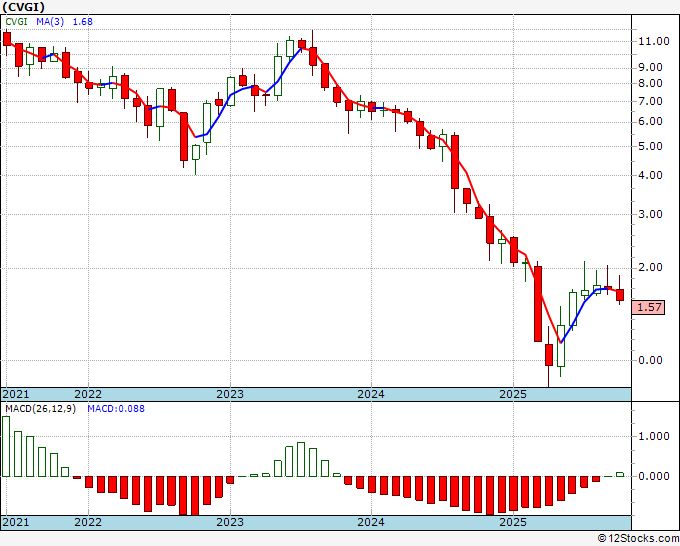Select 2024 on the price chart time axis
This screenshot has height=546, width=680.
371,394
